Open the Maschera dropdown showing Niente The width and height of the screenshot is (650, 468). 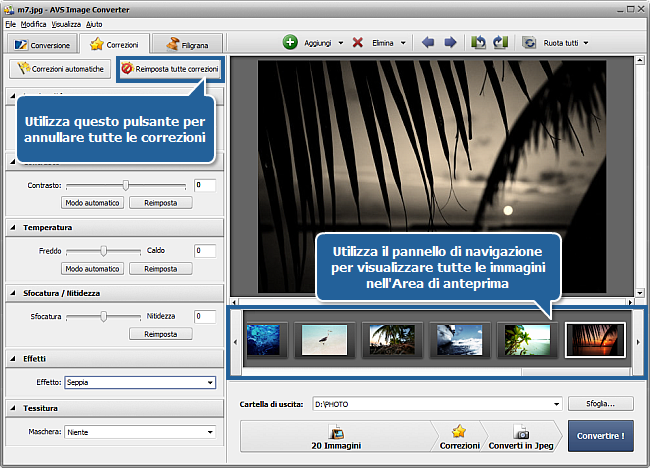pos(210,432)
